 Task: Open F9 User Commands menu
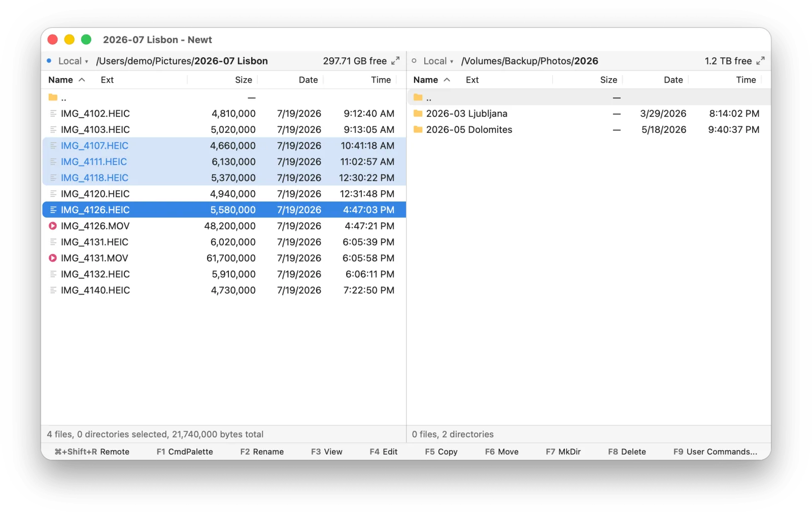tap(715, 452)
